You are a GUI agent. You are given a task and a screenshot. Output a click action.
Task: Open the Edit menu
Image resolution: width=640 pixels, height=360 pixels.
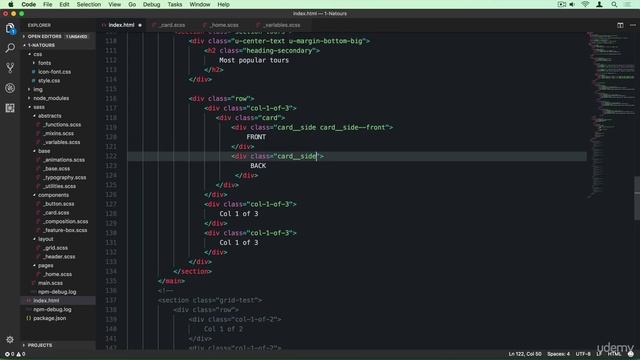click(64, 4)
